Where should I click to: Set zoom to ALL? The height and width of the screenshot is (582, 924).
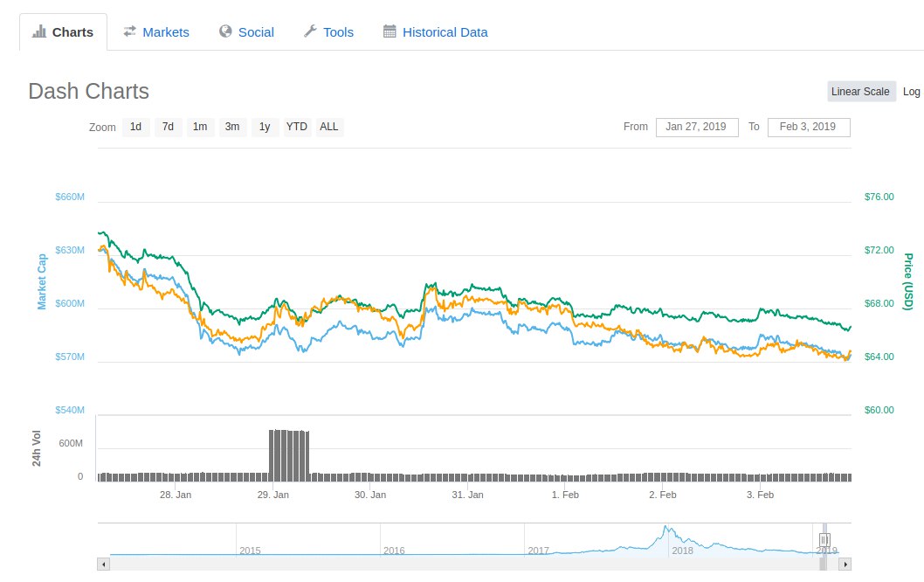point(329,127)
